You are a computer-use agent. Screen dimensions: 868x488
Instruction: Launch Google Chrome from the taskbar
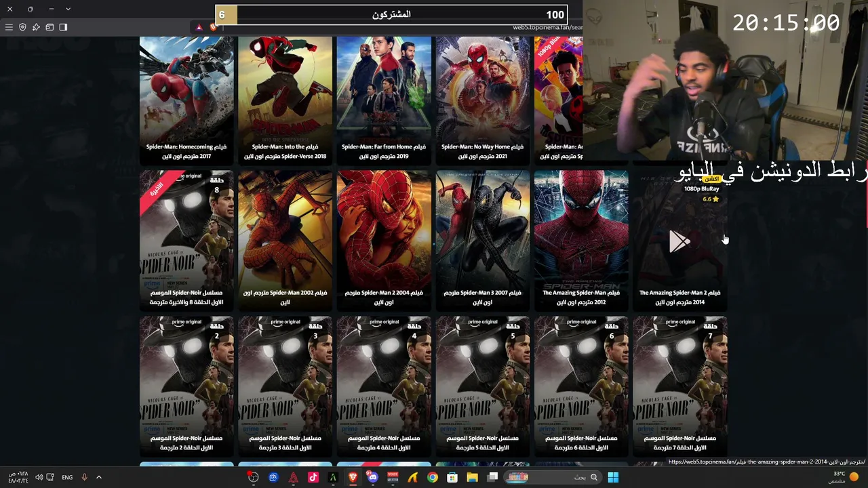coord(432,477)
